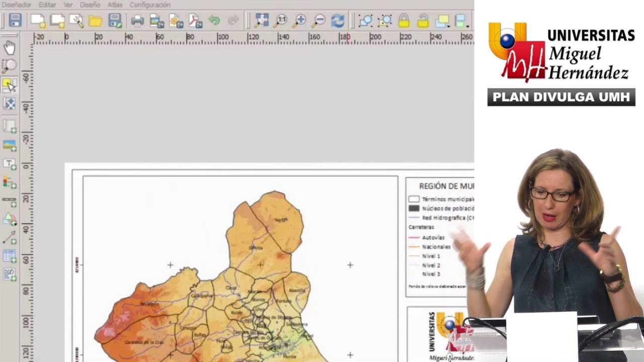The width and height of the screenshot is (644, 362).
Task: Open the Composer Manager
Action: (x=76, y=21)
